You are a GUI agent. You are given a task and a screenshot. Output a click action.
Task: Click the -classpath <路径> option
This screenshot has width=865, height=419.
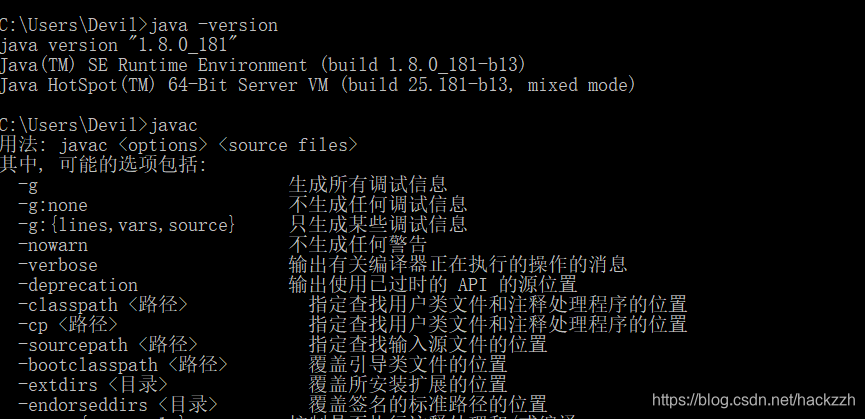click(x=103, y=305)
